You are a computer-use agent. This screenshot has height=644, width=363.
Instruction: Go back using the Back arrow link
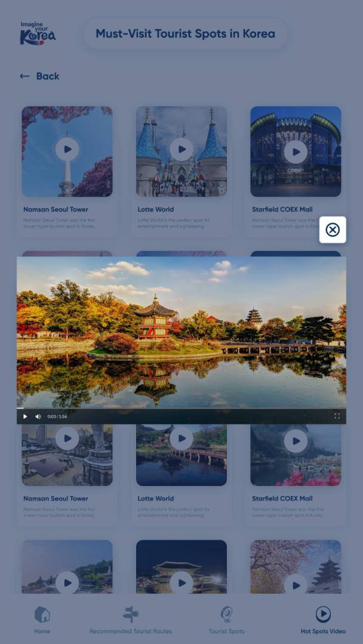(39, 76)
